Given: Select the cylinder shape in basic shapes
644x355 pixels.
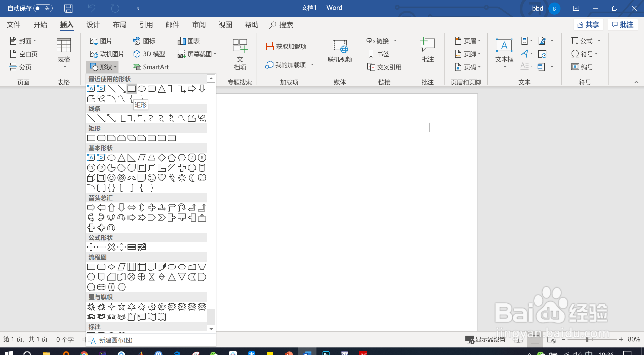Looking at the screenshot, I should tap(202, 168).
